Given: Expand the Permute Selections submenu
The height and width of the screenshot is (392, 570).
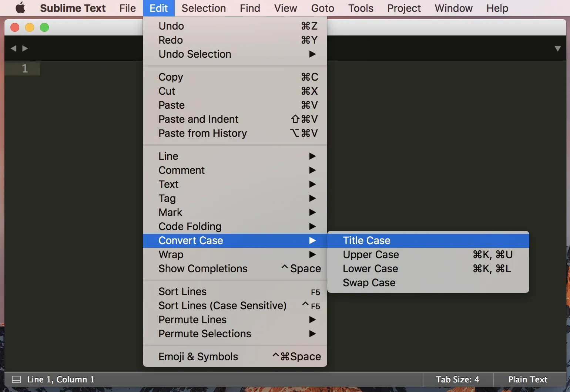Looking at the screenshot, I should click(x=235, y=334).
